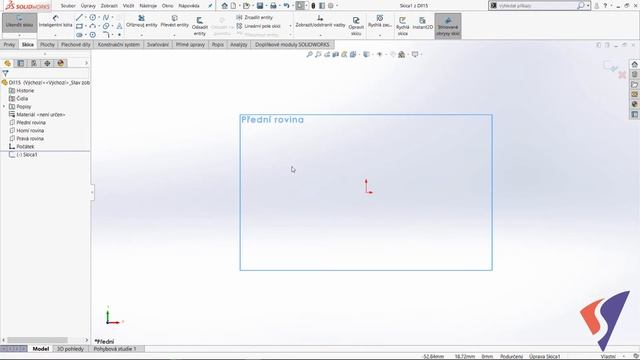Screen dimensions: 640x360
Task: Pick the Line sketch tool
Action: (80, 17)
